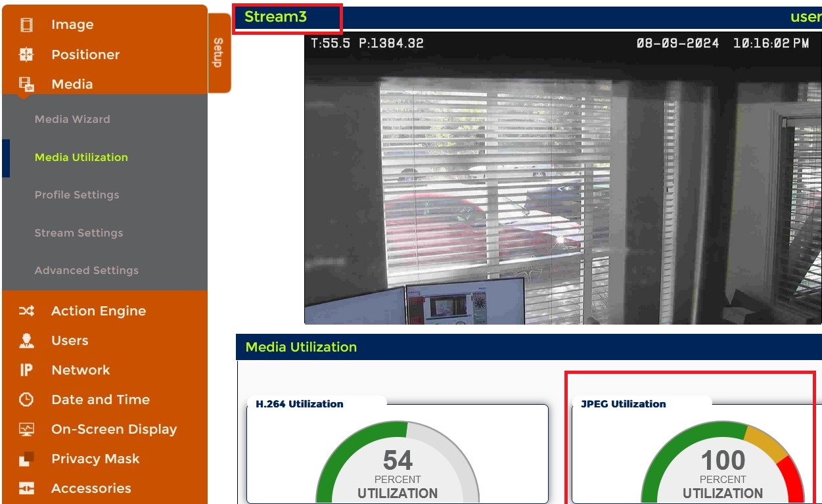Click the H.264 Utilization card label
Image resolution: width=822 pixels, height=504 pixels.
300,403
